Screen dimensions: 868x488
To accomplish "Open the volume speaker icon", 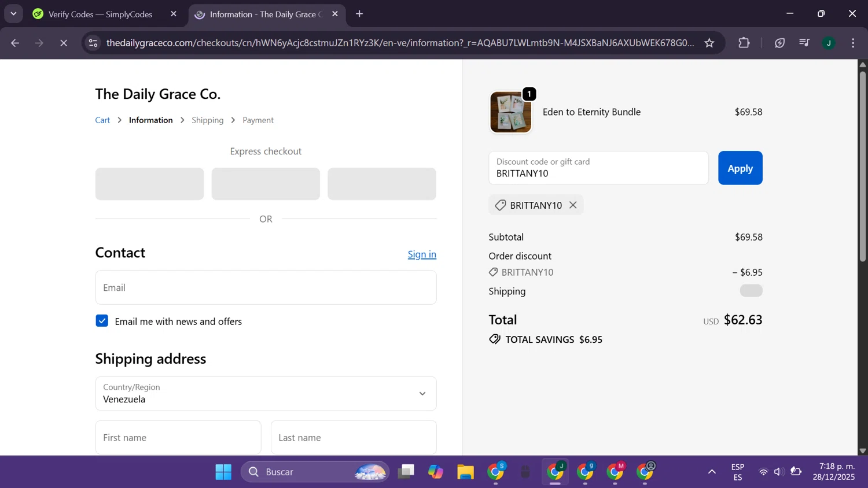I will [x=779, y=472].
